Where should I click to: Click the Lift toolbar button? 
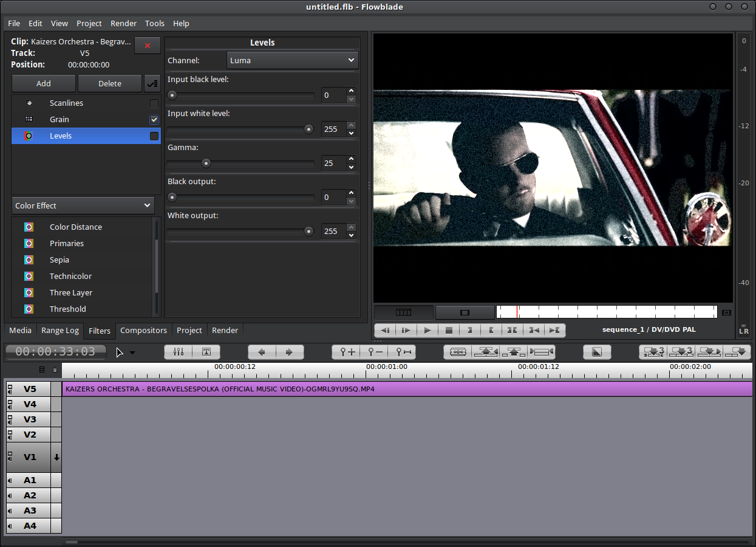[x=514, y=352]
